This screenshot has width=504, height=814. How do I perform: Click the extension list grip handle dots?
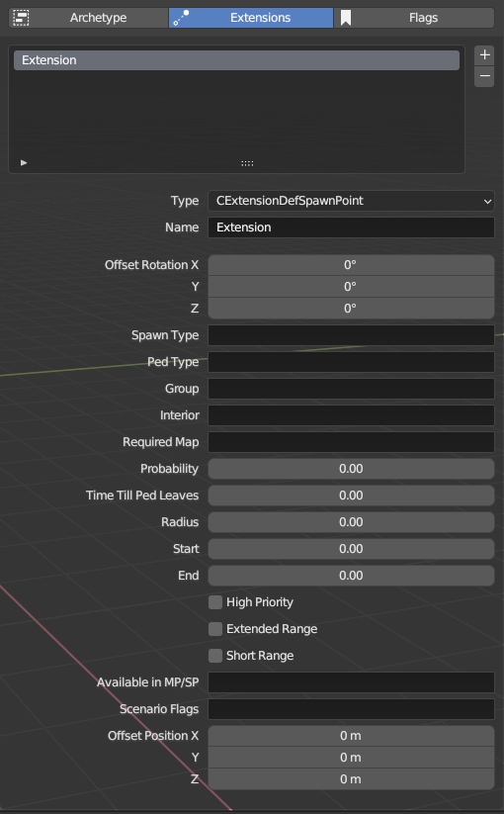pos(247,163)
